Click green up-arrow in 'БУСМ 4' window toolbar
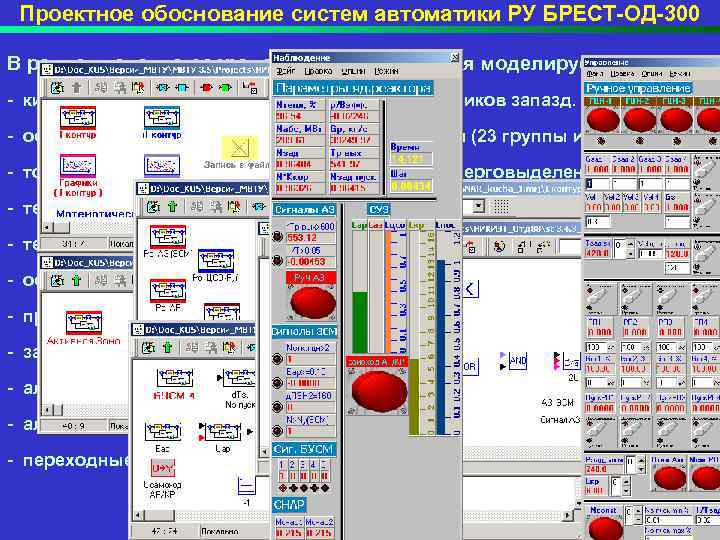This screenshot has height=540, width=720. 167,347
